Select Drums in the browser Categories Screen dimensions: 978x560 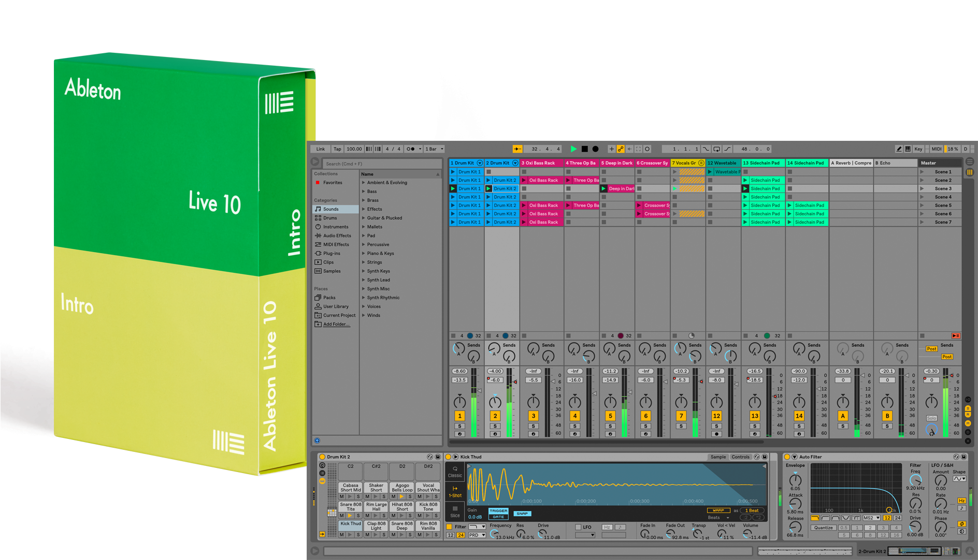coord(330,218)
